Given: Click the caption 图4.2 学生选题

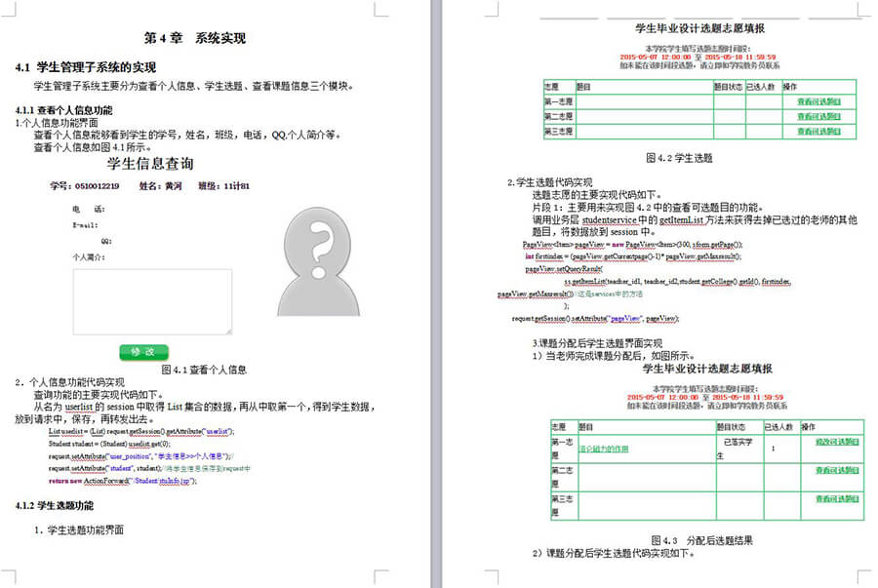Looking at the screenshot, I should [679, 158].
